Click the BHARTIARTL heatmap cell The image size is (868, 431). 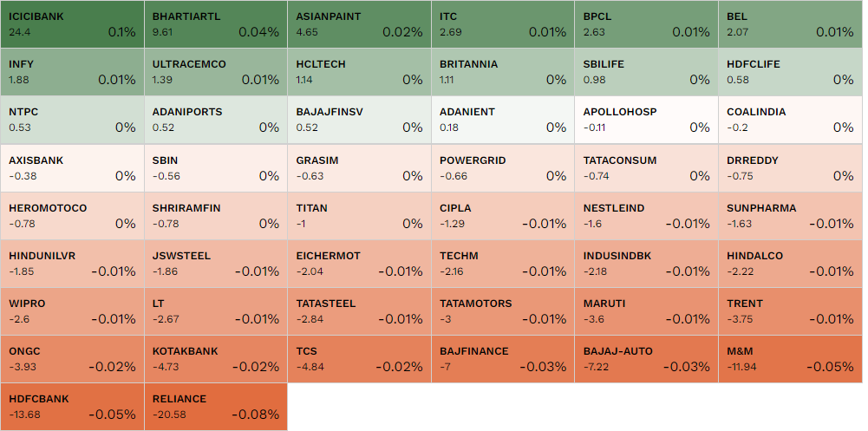216,24
